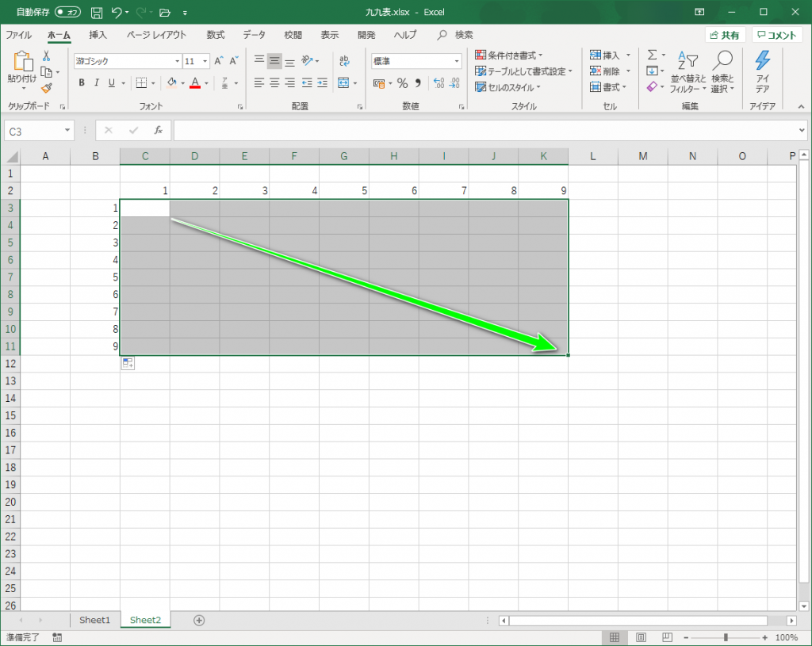This screenshot has height=646, width=812.
Task: Click the Insert Function fx icon
Action: (158, 130)
